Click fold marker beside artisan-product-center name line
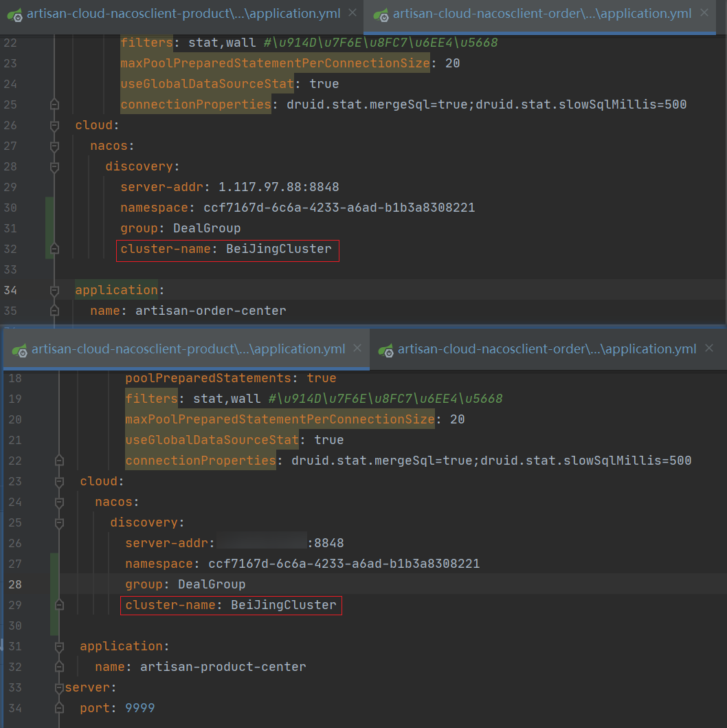 [x=59, y=667]
